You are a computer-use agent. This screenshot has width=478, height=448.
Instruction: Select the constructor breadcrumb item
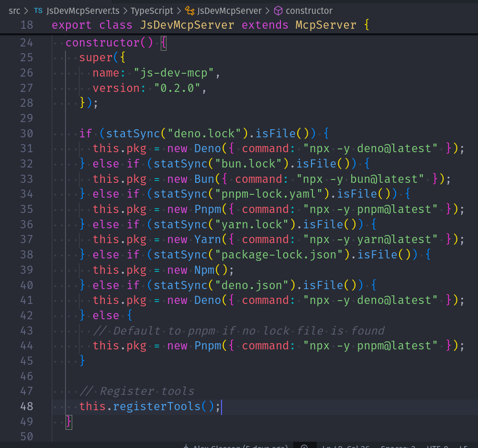click(x=309, y=11)
